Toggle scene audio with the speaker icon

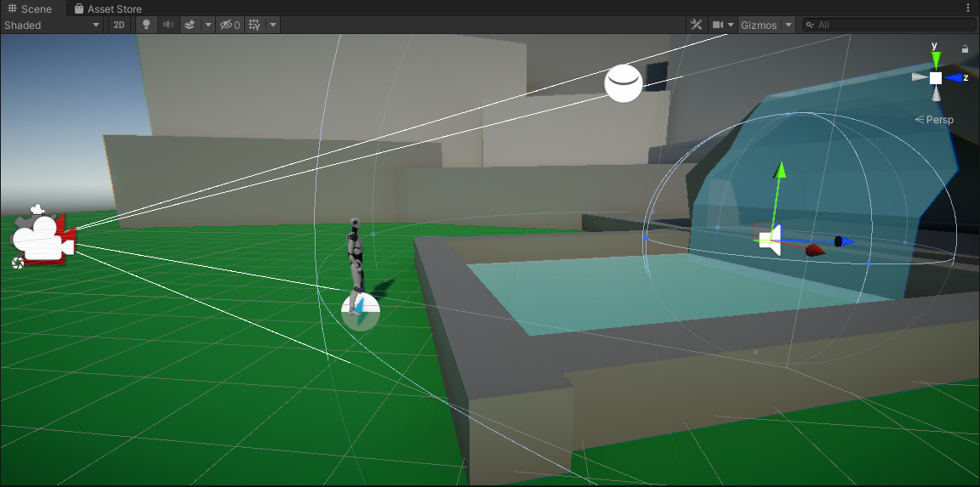[x=168, y=25]
